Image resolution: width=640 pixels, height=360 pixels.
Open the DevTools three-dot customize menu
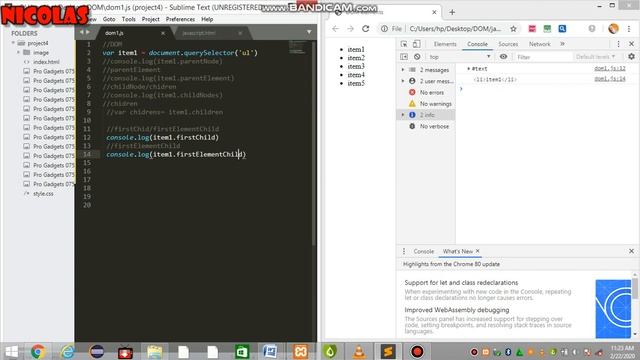[x=618, y=44]
